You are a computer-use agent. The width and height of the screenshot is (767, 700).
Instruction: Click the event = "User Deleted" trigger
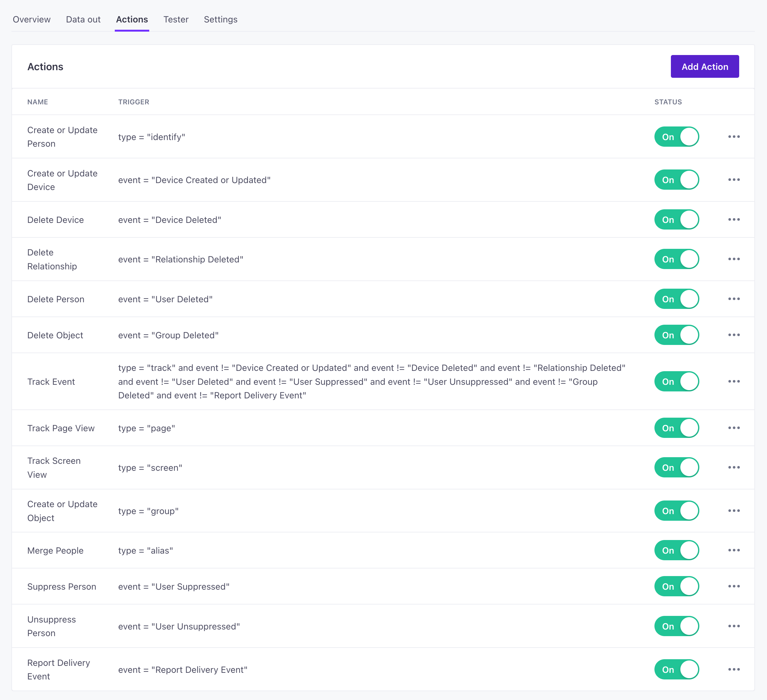coord(165,299)
